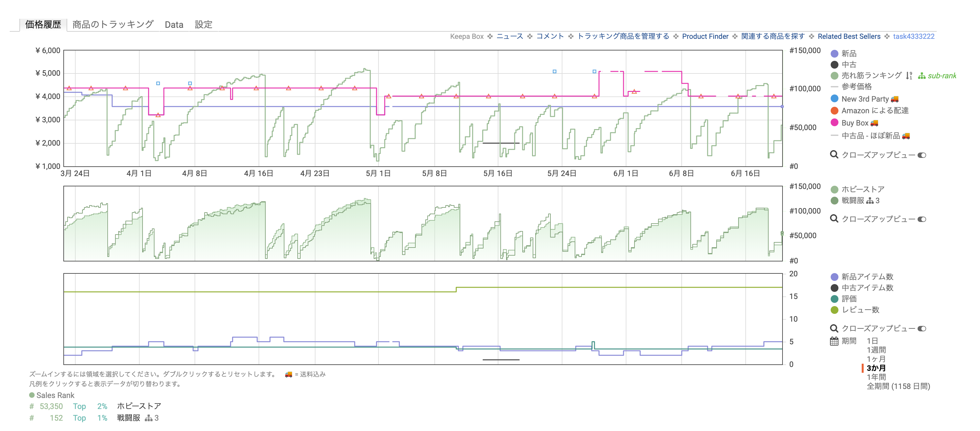Image resolution: width=980 pixels, height=431 pixels.
Task: Click magnifier icon beside price chart close-up view
Action: coord(834,155)
